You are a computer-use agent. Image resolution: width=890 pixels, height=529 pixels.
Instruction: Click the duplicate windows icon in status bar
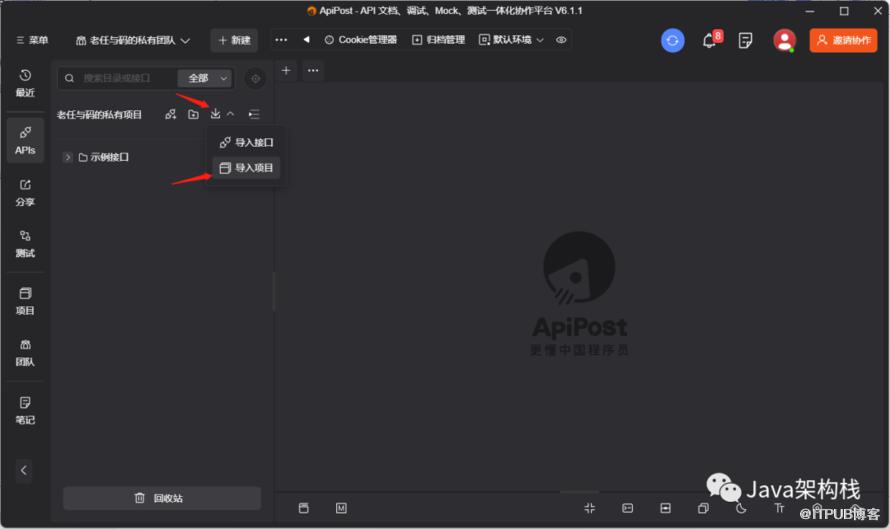click(703, 508)
